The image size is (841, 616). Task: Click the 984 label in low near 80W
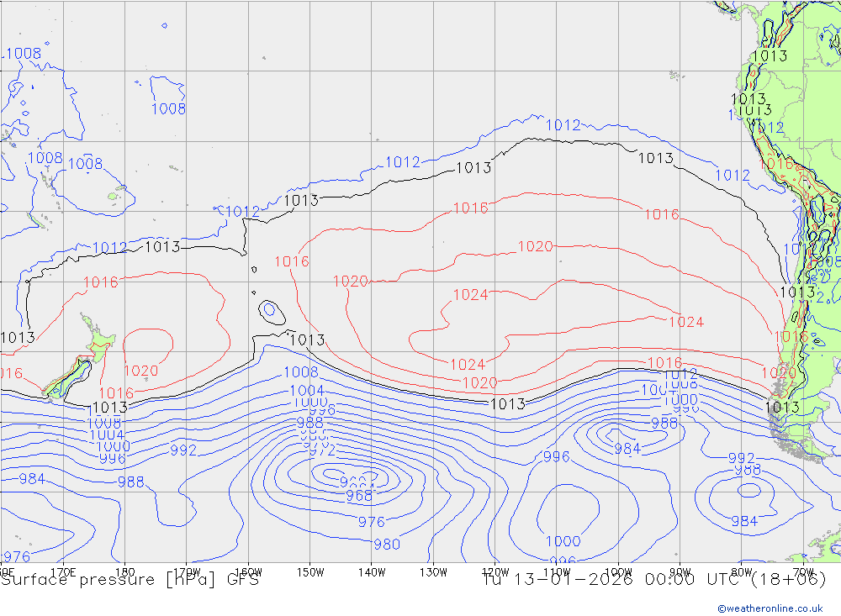pyautogui.click(x=744, y=520)
